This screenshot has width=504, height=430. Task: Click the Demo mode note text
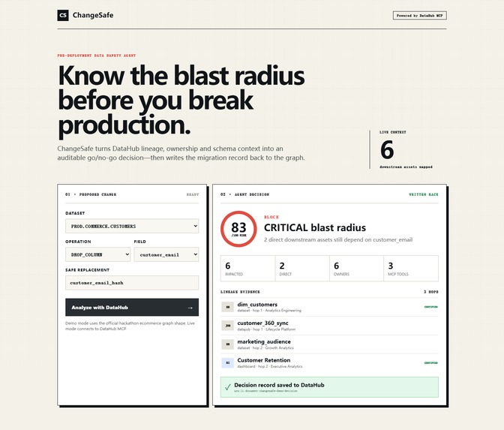(130, 326)
